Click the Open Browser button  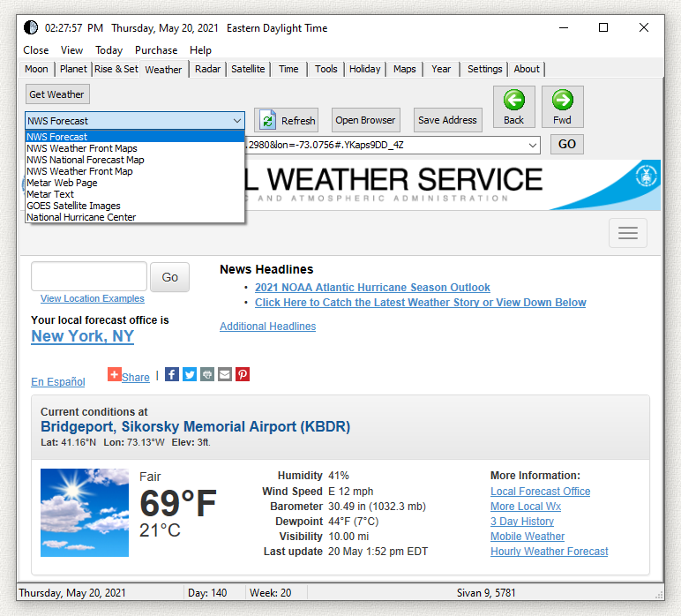pos(366,120)
